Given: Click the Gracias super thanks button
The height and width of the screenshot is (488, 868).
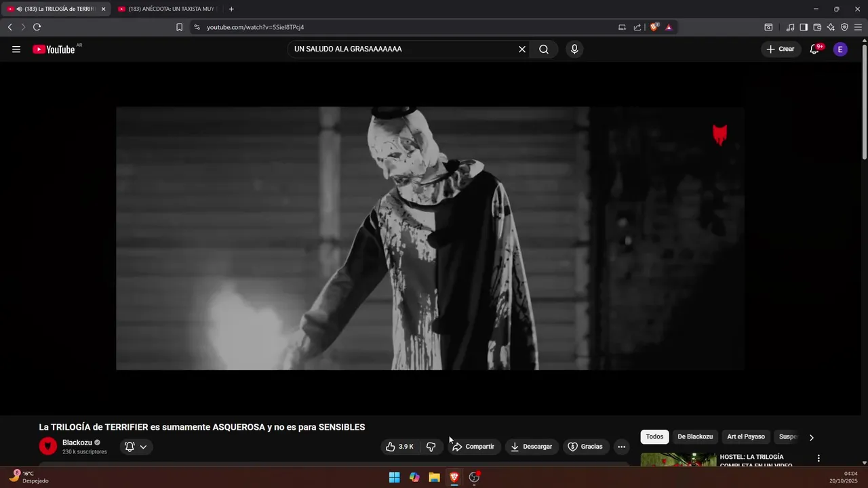Looking at the screenshot, I should 585,447.
